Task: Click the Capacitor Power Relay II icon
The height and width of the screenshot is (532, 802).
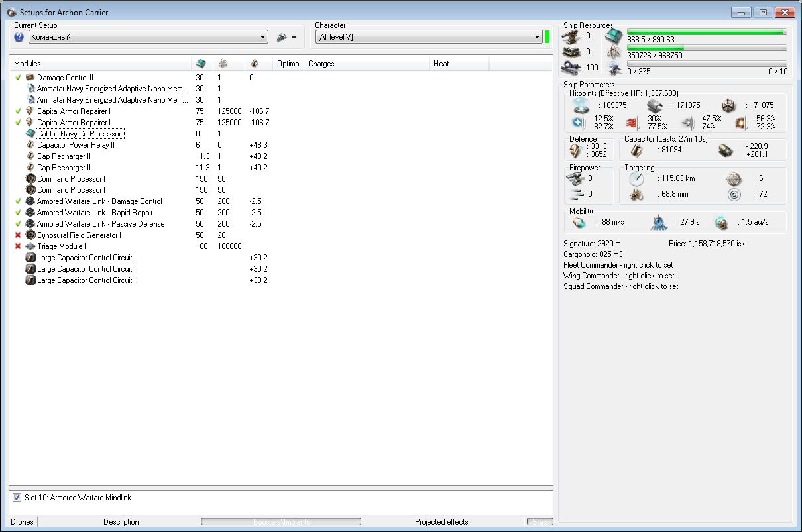Action: (30, 145)
